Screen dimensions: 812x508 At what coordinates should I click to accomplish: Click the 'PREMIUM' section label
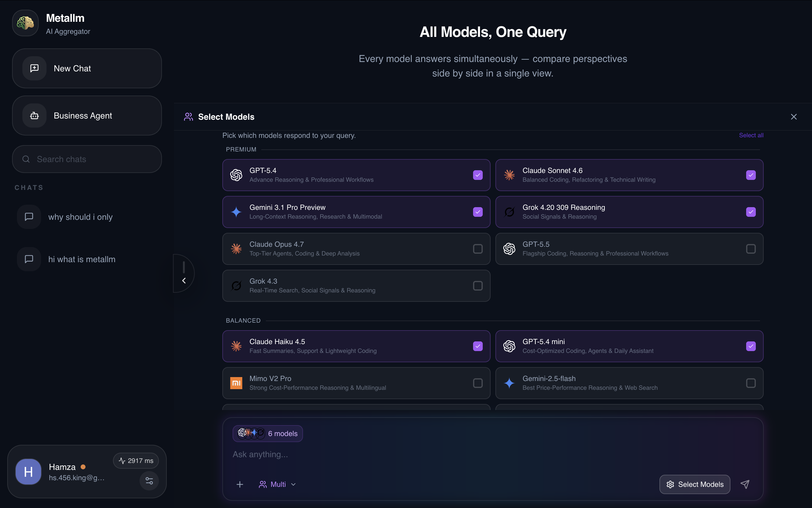(241, 149)
